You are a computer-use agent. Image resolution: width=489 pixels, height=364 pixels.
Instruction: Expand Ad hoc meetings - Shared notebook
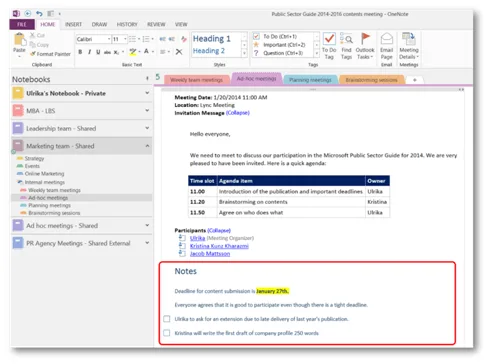(147, 225)
